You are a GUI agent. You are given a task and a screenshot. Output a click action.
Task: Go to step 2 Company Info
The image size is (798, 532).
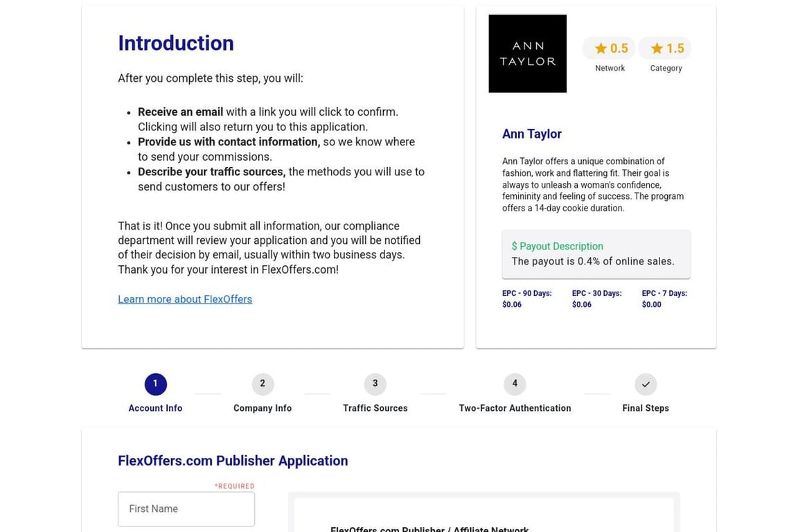point(263,393)
